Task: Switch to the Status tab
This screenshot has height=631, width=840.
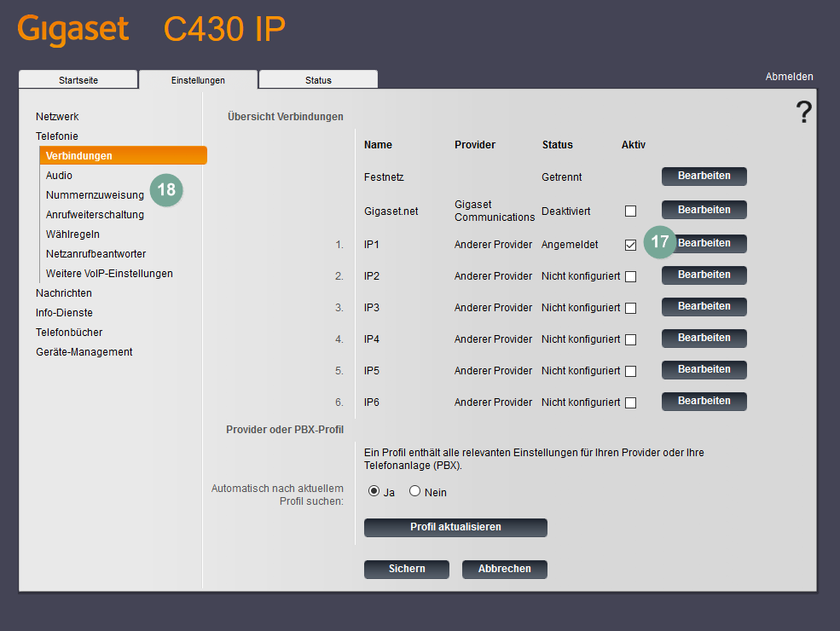Action: pyautogui.click(x=318, y=80)
